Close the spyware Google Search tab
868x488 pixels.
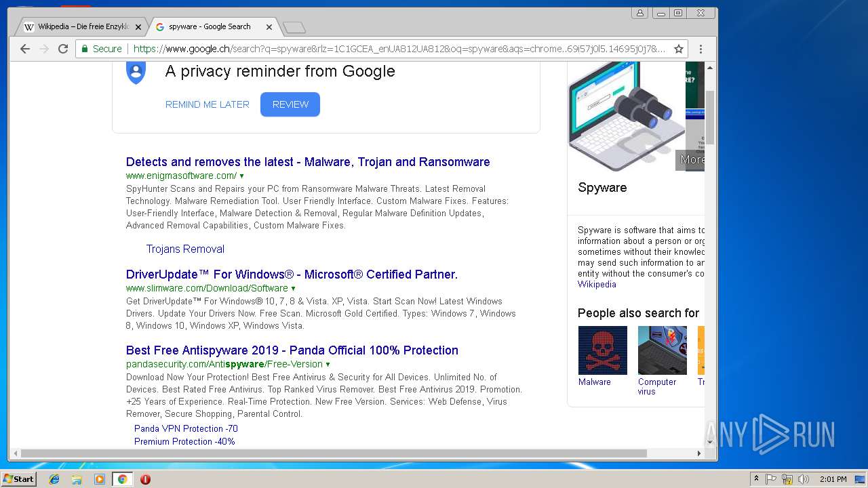click(269, 27)
